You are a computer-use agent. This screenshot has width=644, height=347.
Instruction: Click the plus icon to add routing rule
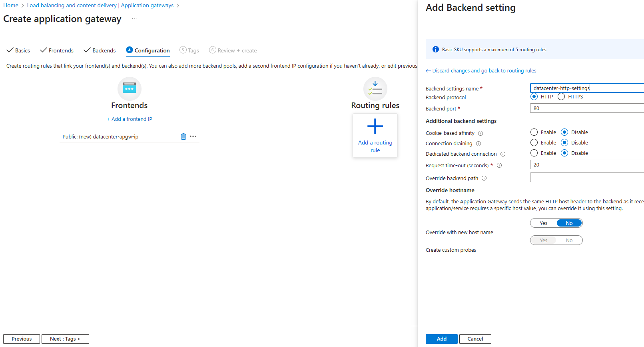[375, 126]
